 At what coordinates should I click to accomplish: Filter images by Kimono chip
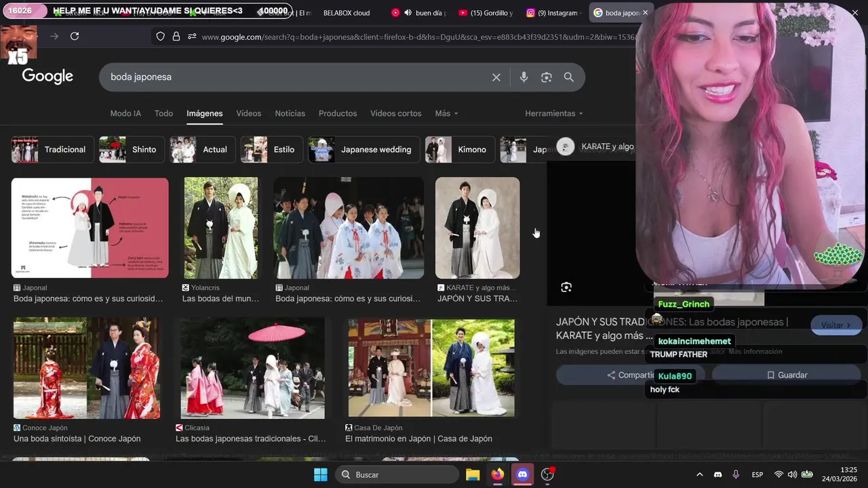click(x=460, y=150)
